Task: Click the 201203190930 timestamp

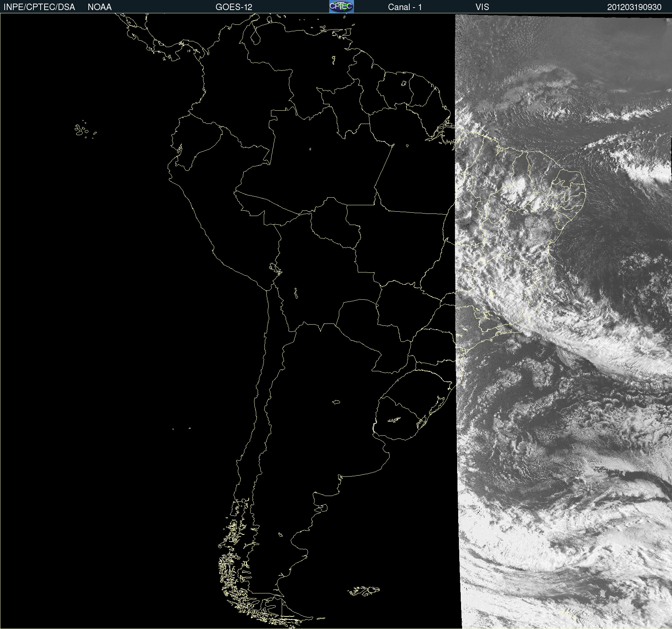Action: 634,7
